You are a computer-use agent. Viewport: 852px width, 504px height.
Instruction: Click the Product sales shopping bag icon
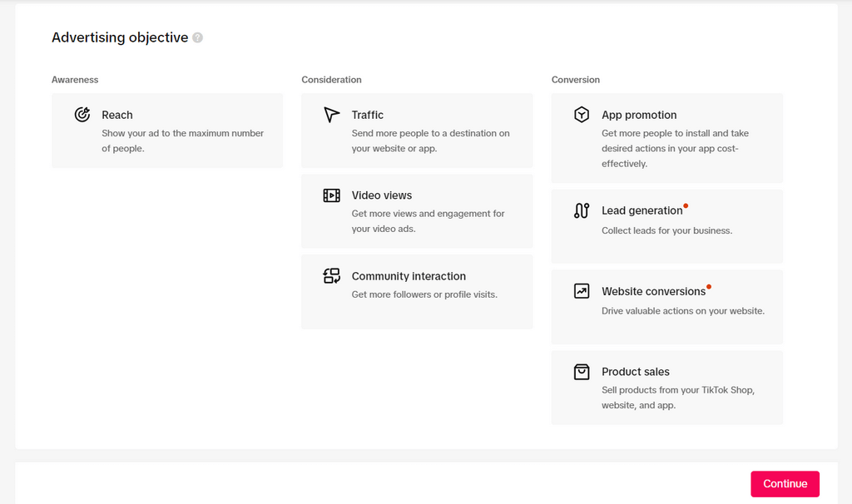[582, 372]
